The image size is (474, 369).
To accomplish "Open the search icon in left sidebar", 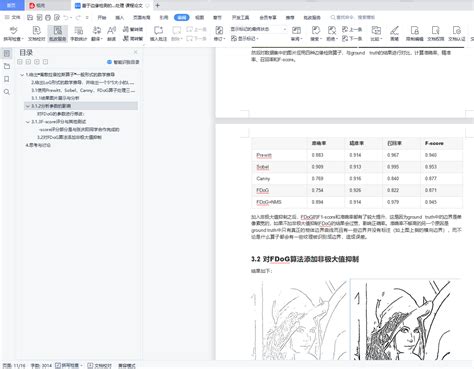I will pos(7,92).
